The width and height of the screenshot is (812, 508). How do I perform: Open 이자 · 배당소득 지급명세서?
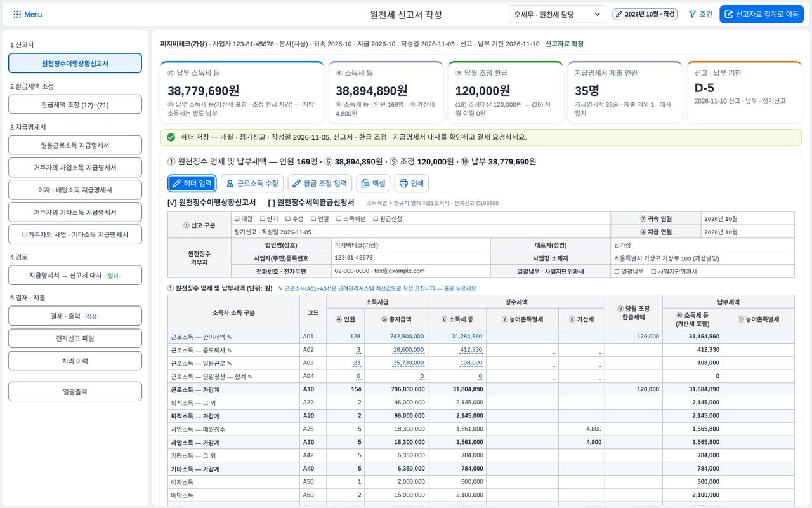75,190
